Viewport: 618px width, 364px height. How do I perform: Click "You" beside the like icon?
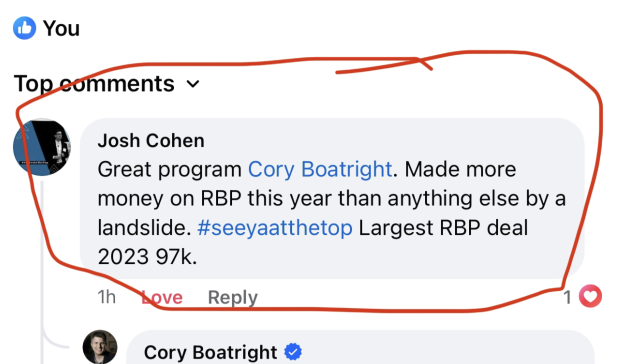pos(61,28)
